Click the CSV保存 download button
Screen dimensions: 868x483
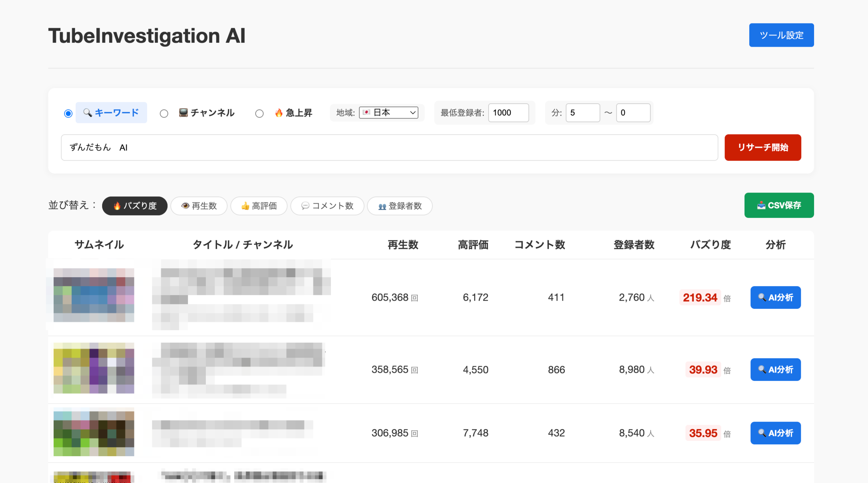pyautogui.click(x=779, y=205)
